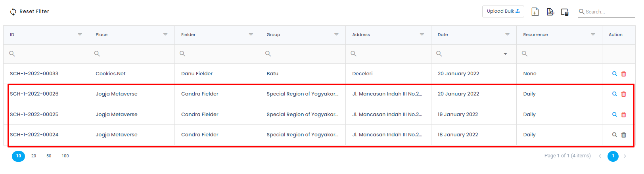Select page size 100

65,156
